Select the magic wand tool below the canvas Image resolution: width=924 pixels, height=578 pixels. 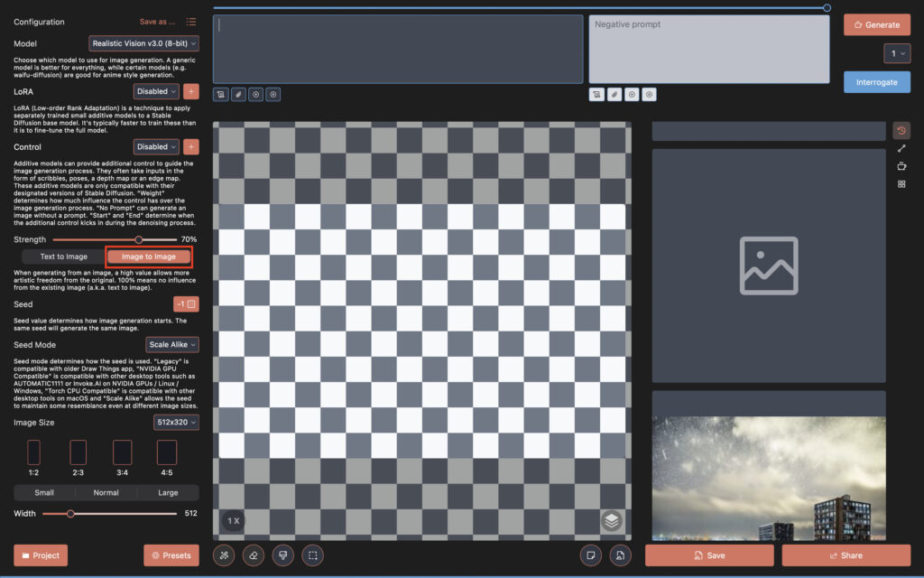pos(224,555)
